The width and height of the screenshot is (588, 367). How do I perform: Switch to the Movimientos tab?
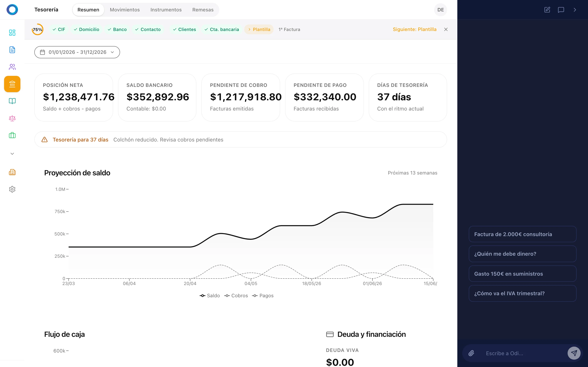(x=125, y=10)
